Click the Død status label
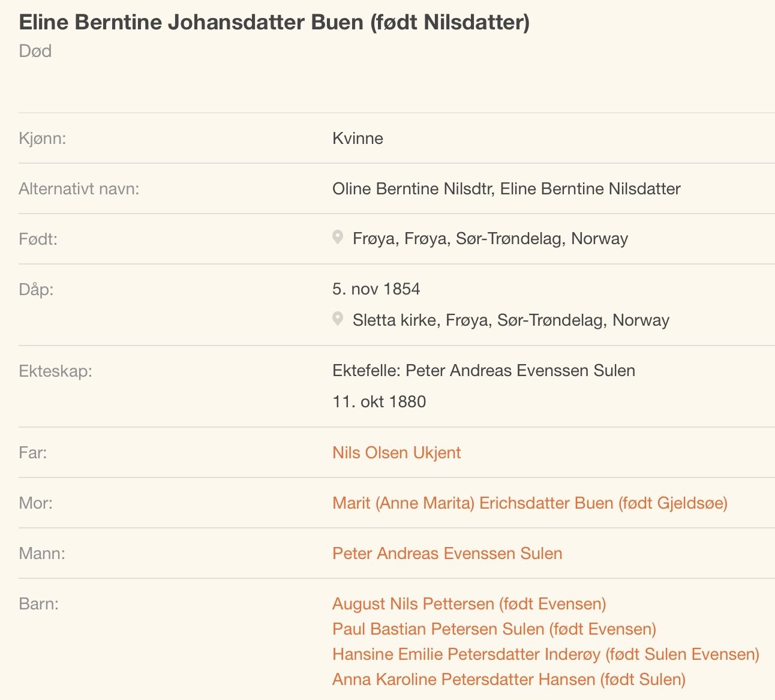This screenshot has height=700, width=775. tap(35, 51)
